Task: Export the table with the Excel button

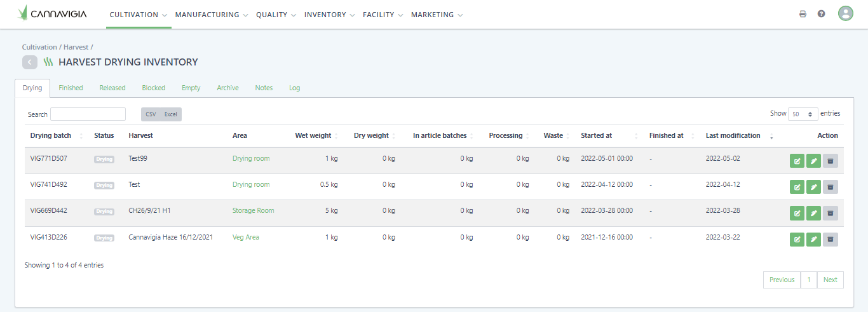Action: pyautogui.click(x=171, y=114)
